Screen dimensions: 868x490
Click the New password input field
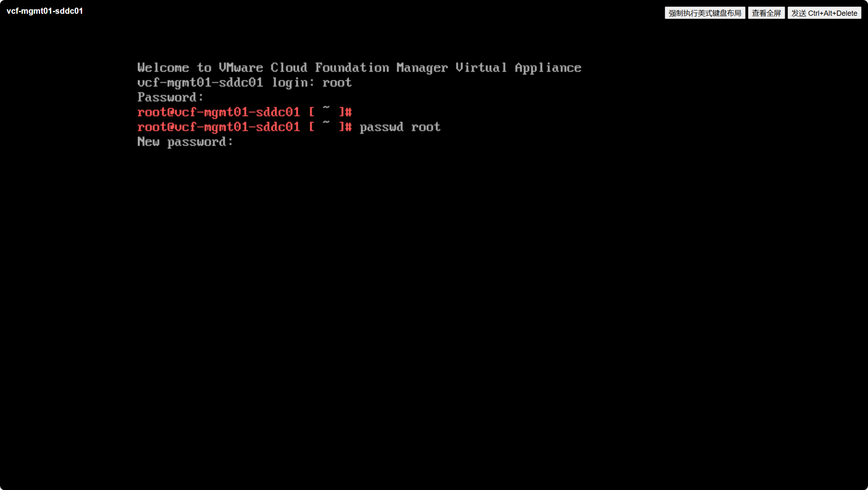coord(241,141)
